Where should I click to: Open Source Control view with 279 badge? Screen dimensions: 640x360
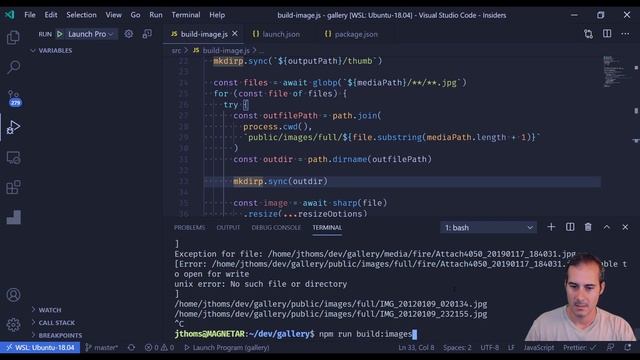[14, 98]
